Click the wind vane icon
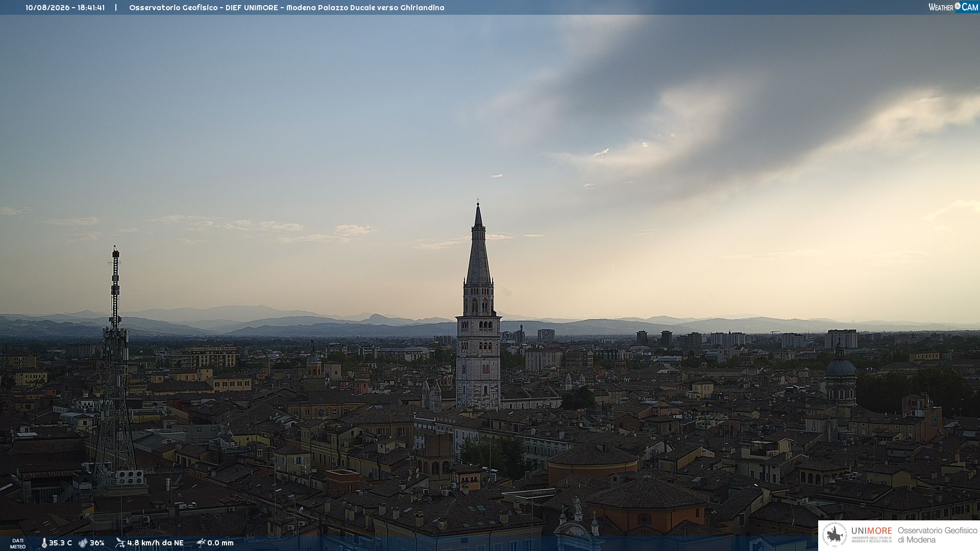The height and width of the screenshot is (551, 980). tap(120, 543)
